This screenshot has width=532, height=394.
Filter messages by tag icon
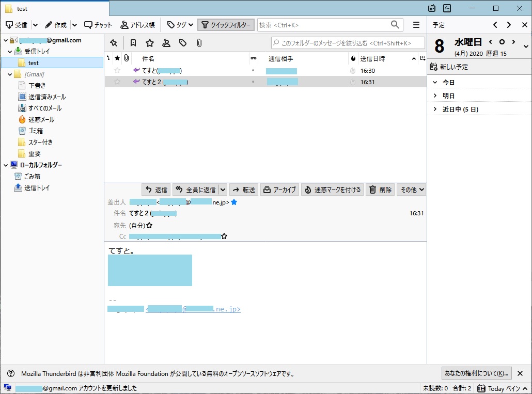(182, 43)
